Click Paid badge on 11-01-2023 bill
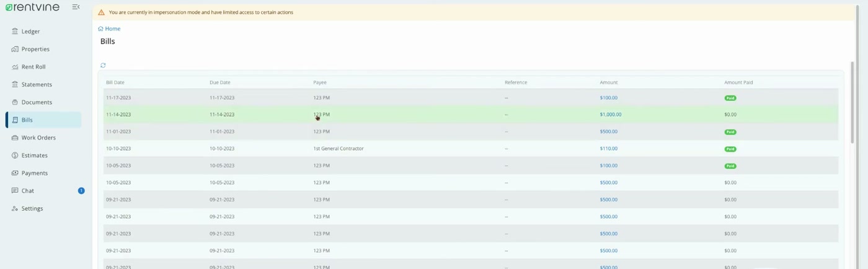868x269 pixels. click(730, 132)
